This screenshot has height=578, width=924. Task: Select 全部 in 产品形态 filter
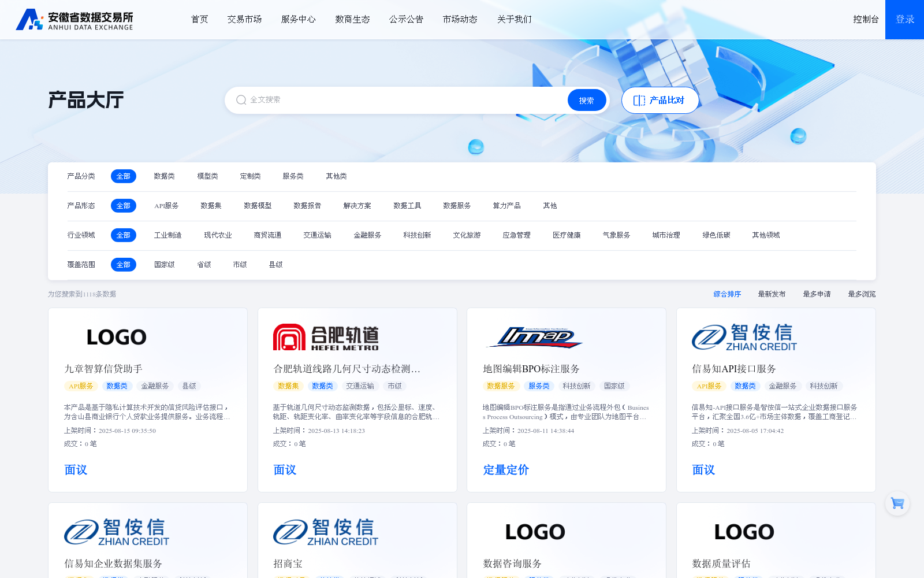tap(124, 206)
